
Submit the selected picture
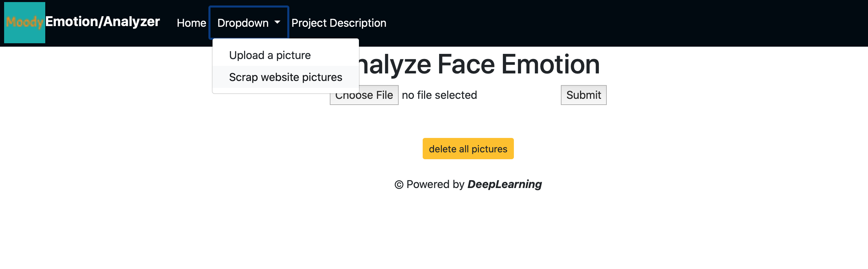[x=583, y=95]
